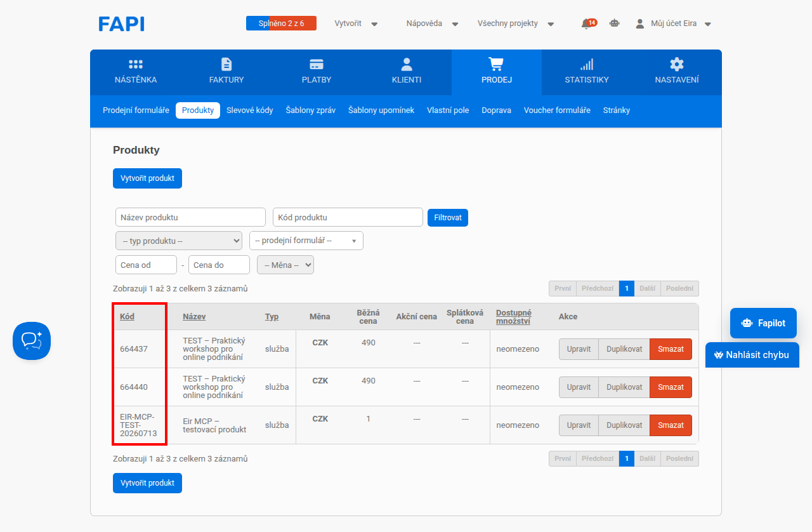
Task: Click the Běžná cena value 1
Action: tap(368, 419)
